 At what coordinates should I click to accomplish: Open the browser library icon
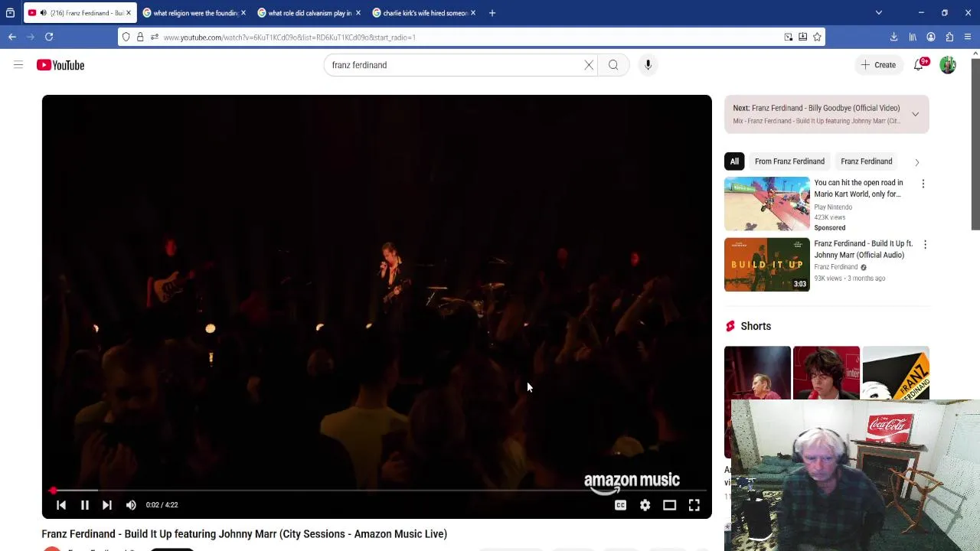pyautogui.click(x=913, y=37)
